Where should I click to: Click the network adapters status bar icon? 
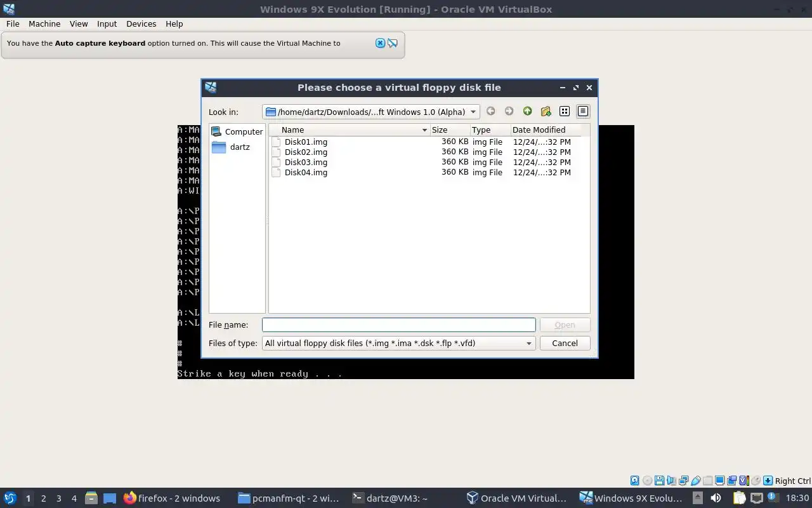[683, 481]
